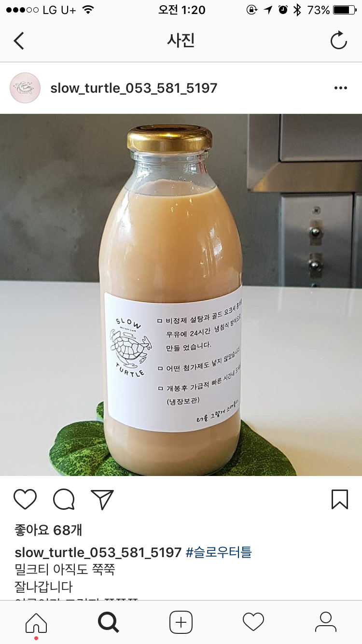Image resolution: width=362 pixels, height=644 pixels.
Task: Open the Activity heart tab
Action: click(x=253, y=622)
